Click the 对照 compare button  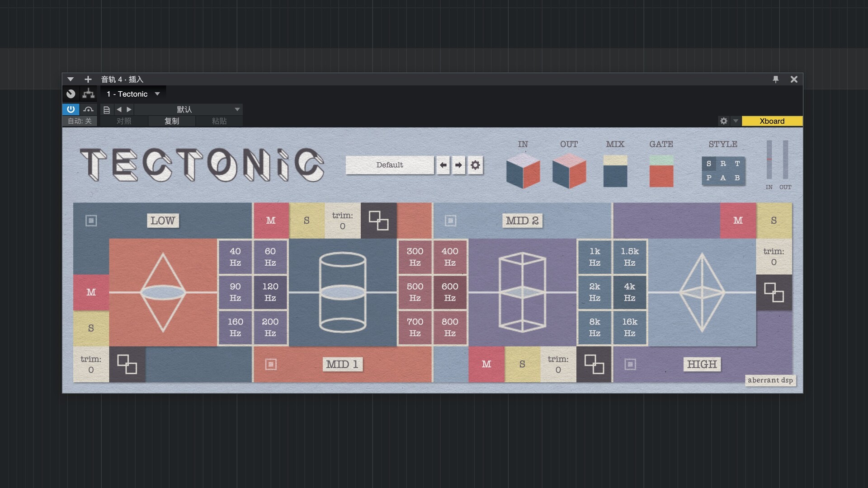click(x=124, y=121)
